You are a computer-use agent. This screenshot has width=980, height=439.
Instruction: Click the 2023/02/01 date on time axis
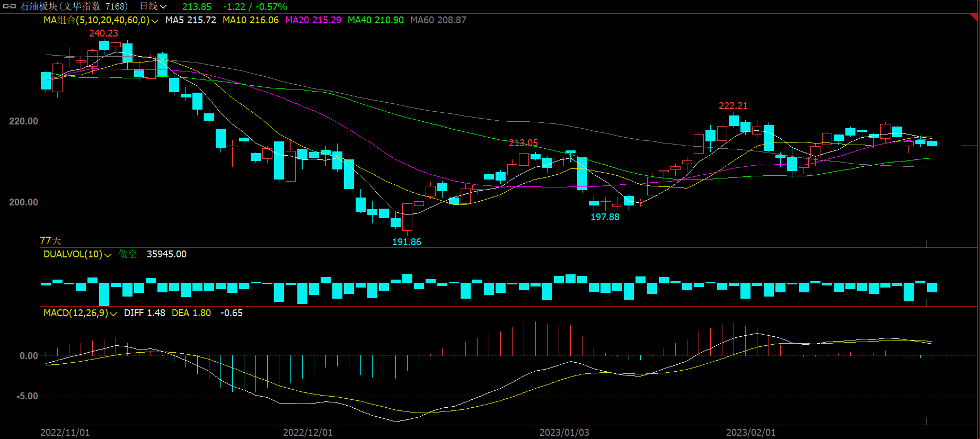tap(751, 433)
